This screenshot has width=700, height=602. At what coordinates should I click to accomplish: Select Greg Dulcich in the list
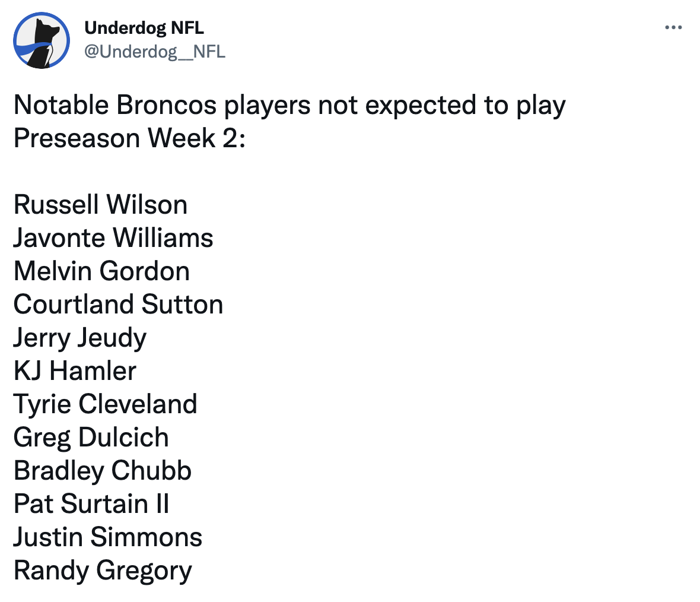point(91,438)
